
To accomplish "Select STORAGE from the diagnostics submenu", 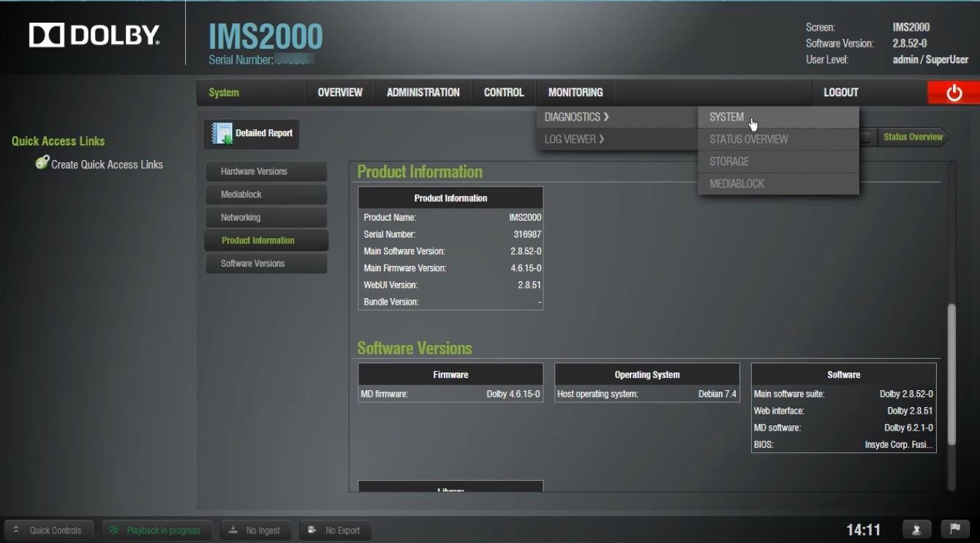I will point(729,162).
